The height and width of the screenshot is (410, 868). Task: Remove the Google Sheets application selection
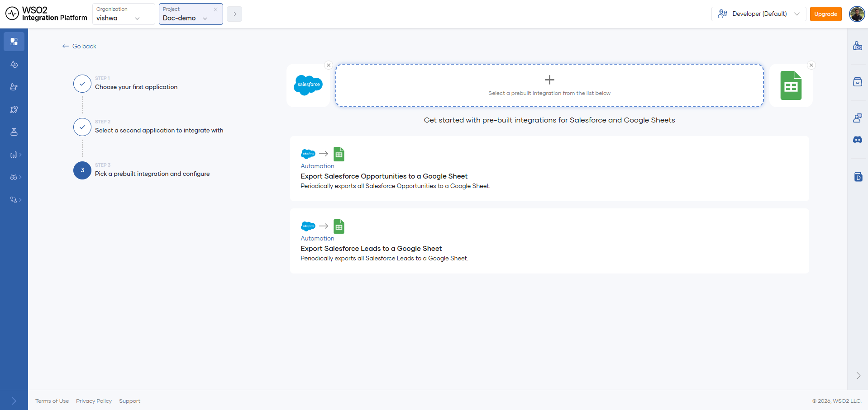click(811, 65)
